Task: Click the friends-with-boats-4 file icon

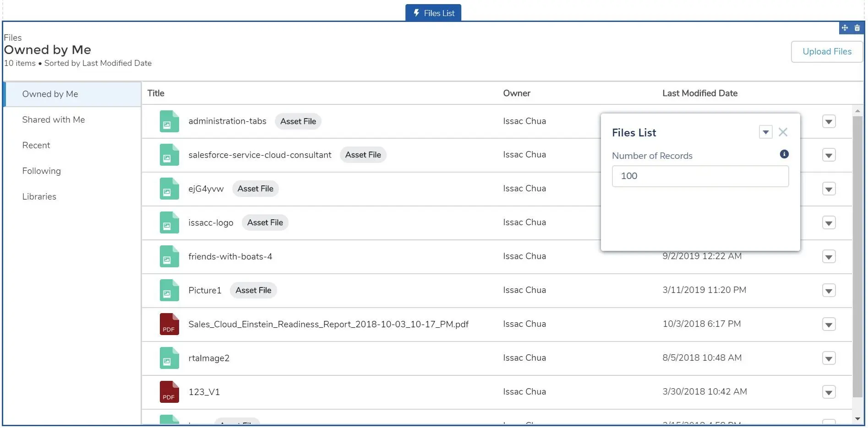Action: pyautogui.click(x=169, y=256)
